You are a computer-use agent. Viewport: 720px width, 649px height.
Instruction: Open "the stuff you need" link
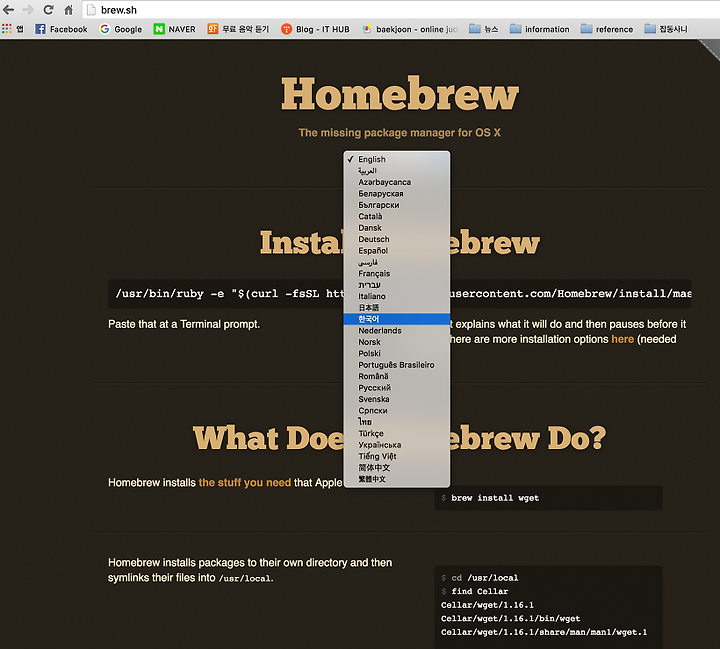coord(245,483)
